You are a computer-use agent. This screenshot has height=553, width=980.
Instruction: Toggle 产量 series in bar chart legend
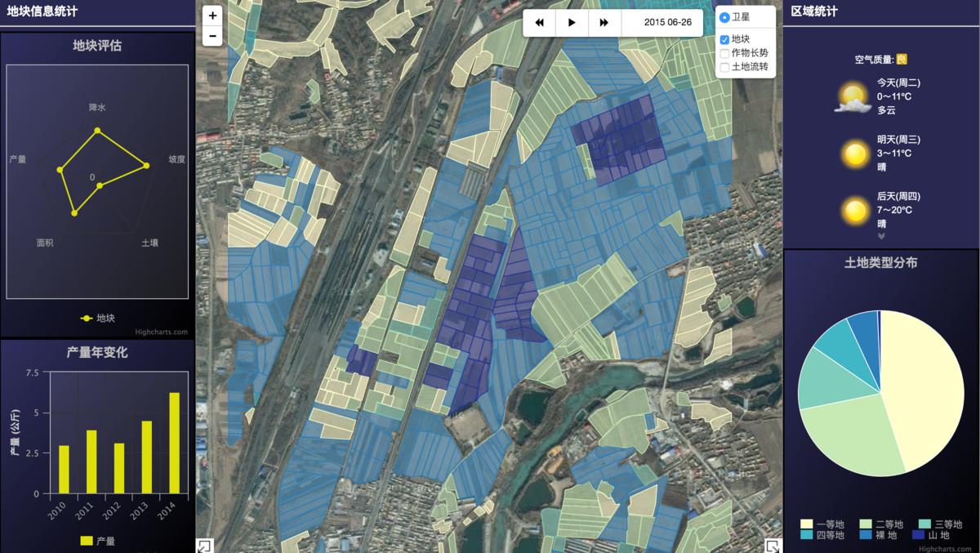pyautogui.click(x=98, y=541)
